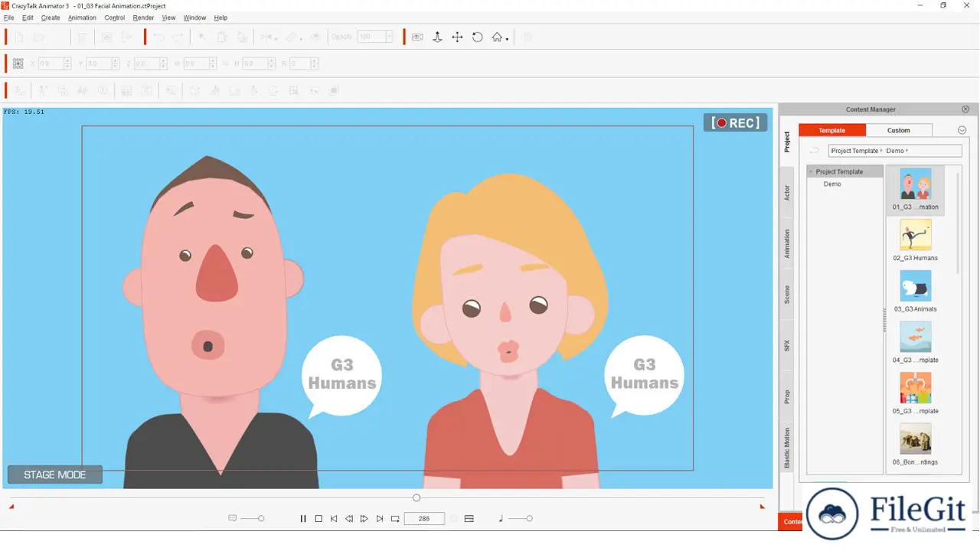Image resolution: width=980 pixels, height=551 pixels.
Task: Click the Link tool icon
Action: pyautogui.click(x=291, y=37)
